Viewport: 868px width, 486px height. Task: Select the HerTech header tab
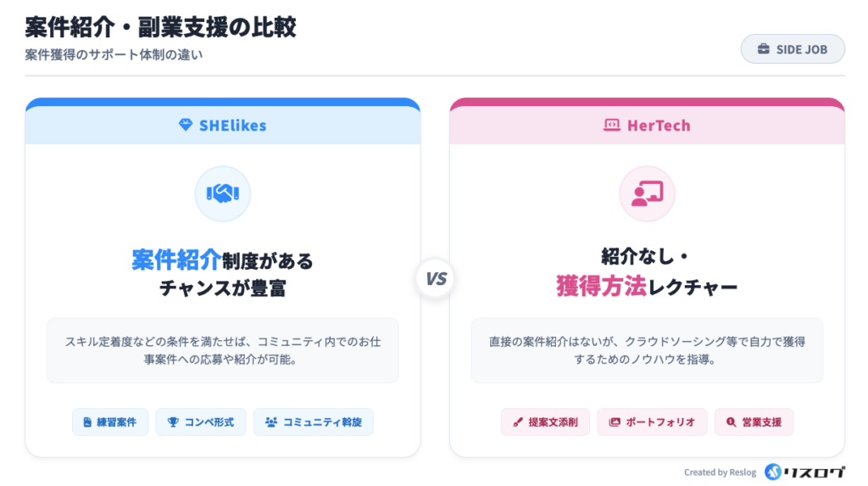click(647, 126)
